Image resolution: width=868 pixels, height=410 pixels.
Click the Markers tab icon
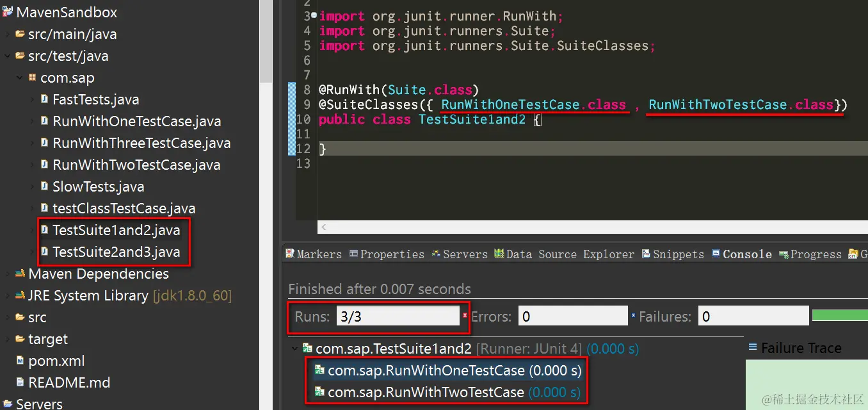click(x=290, y=254)
